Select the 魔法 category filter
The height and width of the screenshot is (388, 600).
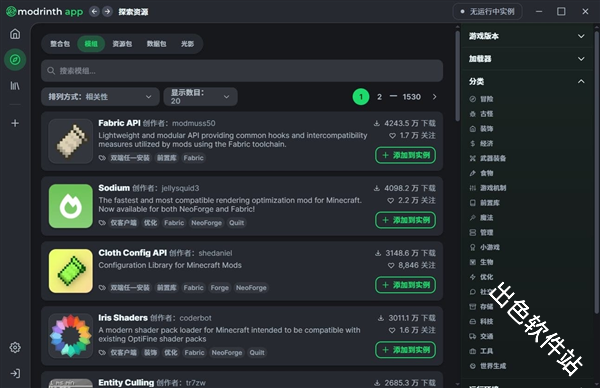click(x=482, y=218)
